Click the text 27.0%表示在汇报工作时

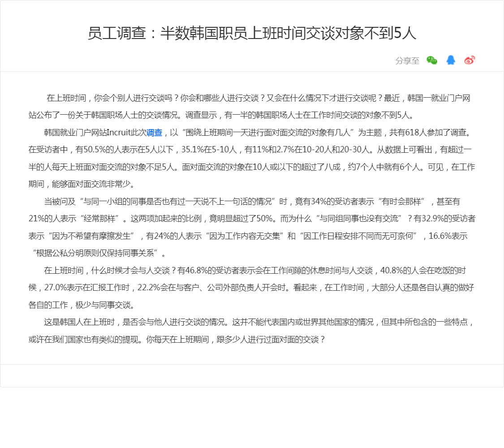pos(87,287)
